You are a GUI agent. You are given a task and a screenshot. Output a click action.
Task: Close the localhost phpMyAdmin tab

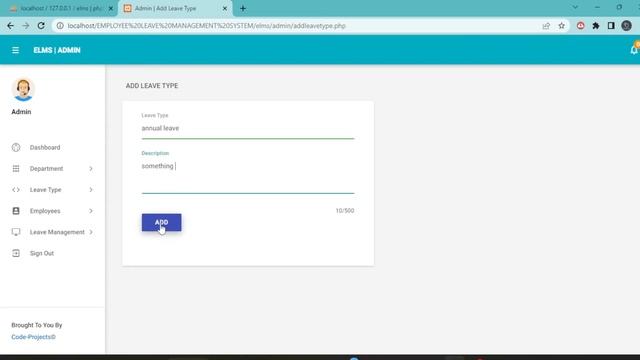(111, 8)
